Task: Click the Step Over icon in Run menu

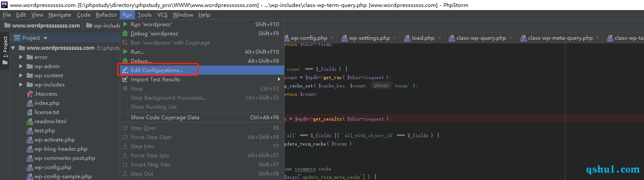Action: pyautogui.click(x=125, y=128)
